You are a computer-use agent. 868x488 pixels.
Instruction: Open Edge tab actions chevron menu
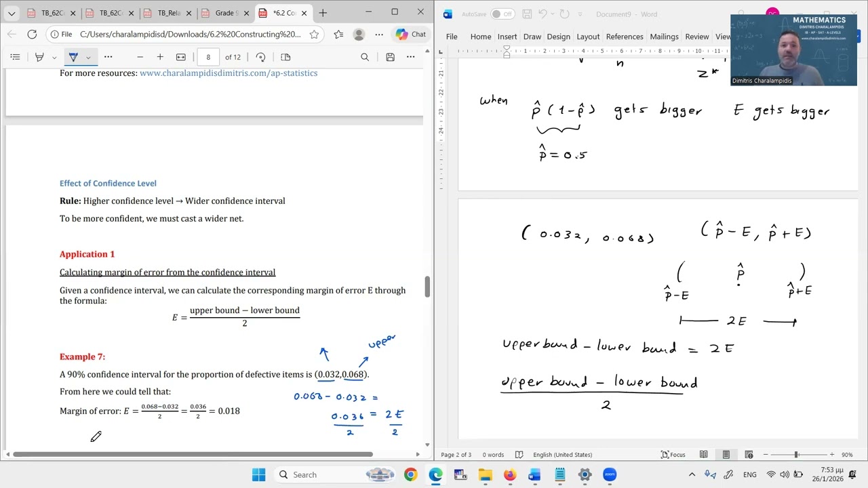[x=12, y=13]
